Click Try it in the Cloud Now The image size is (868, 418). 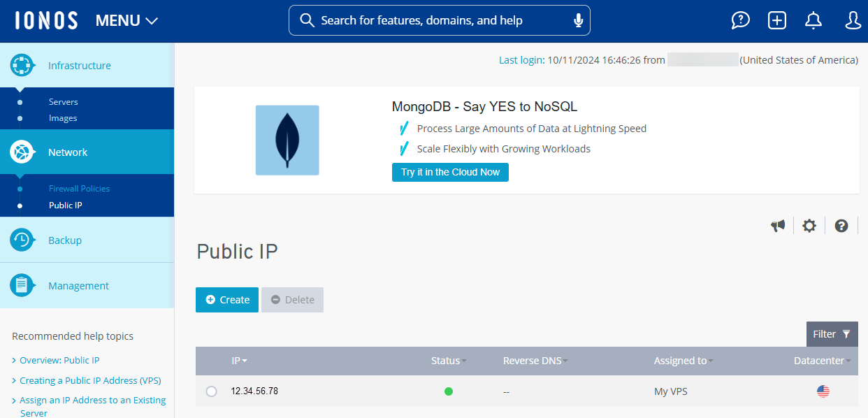pyautogui.click(x=450, y=172)
